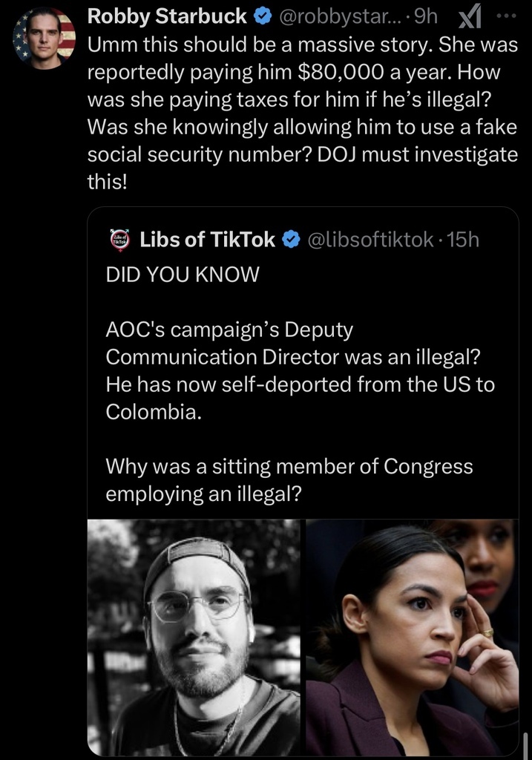The width and height of the screenshot is (532, 760).
Task: Click the Libs of TikTok display name
Action: [207, 239]
